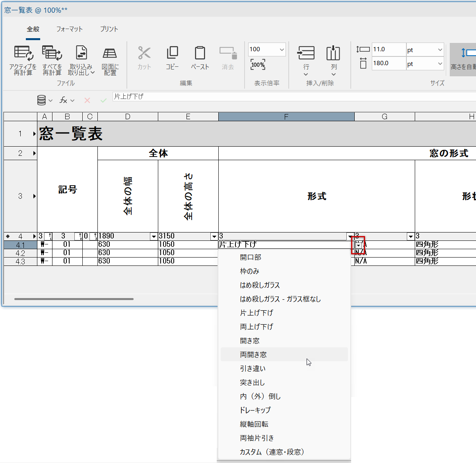
Task: Click the カット scissors icon
Action: [144, 53]
